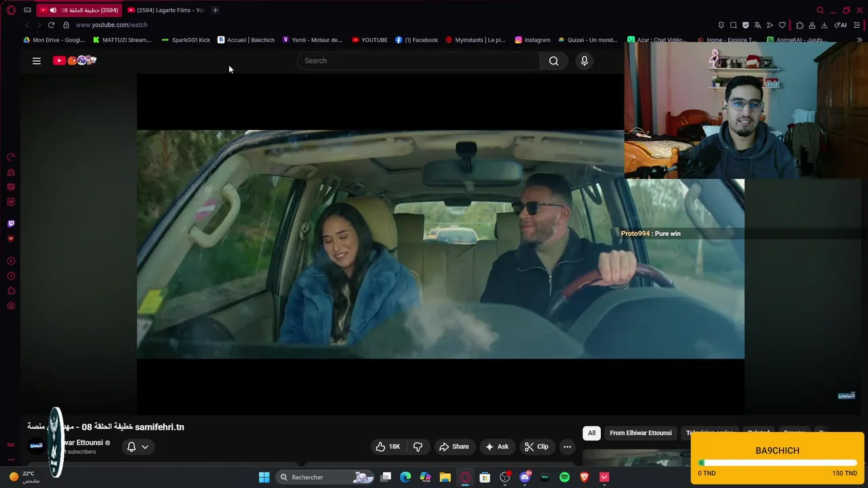Open the Facebook bookmark

pos(417,40)
